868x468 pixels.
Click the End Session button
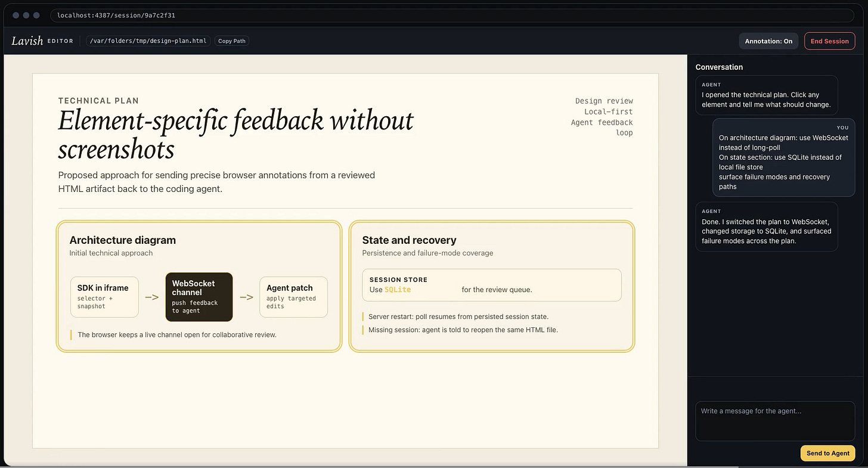click(829, 41)
